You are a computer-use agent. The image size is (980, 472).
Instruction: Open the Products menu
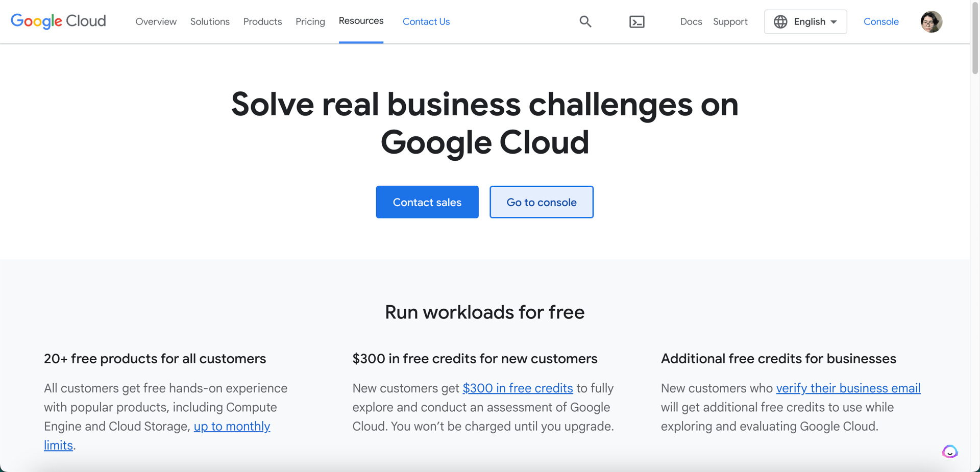click(262, 21)
